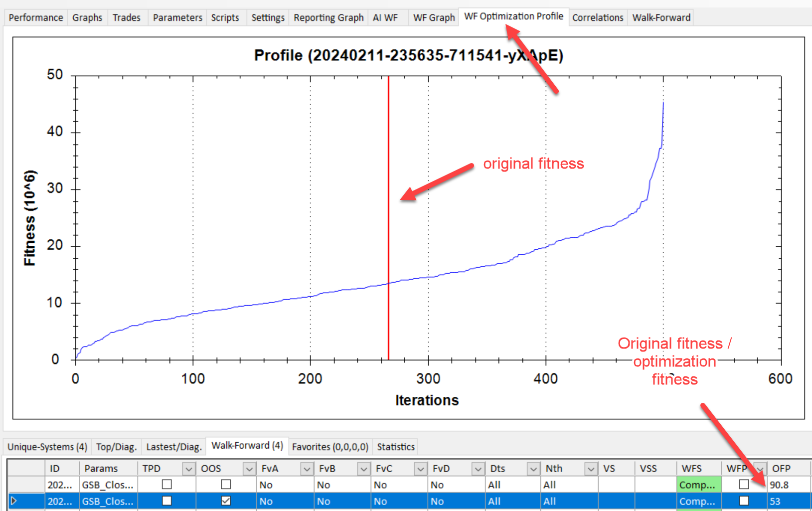This screenshot has height=511, width=812.
Task: Switch to the WF Graph tab
Action: 434,18
